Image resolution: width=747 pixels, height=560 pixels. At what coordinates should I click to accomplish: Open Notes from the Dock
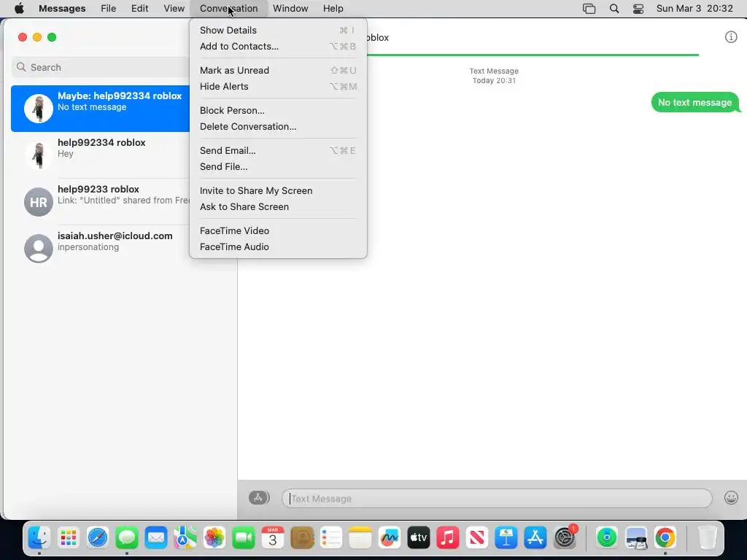coord(360,538)
